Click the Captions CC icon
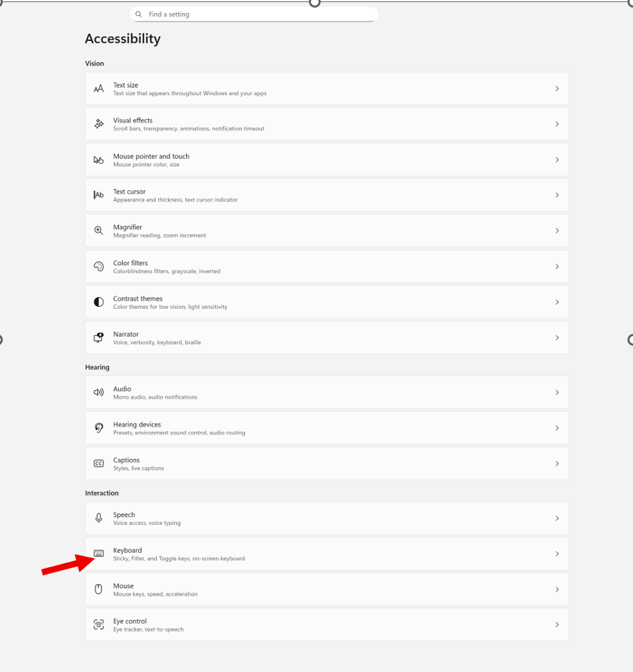The image size is (633, 672). click(x=99, y=463)
